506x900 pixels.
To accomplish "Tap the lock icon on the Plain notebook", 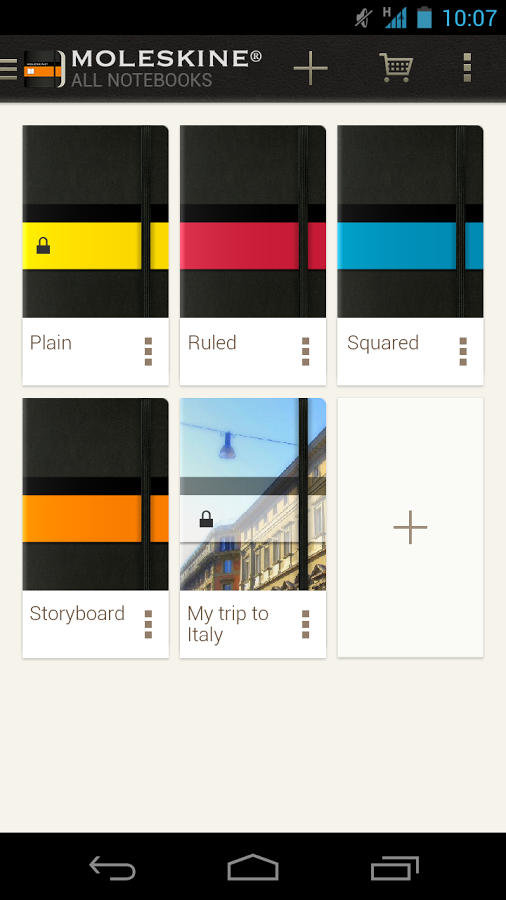I will click(44, 246).
